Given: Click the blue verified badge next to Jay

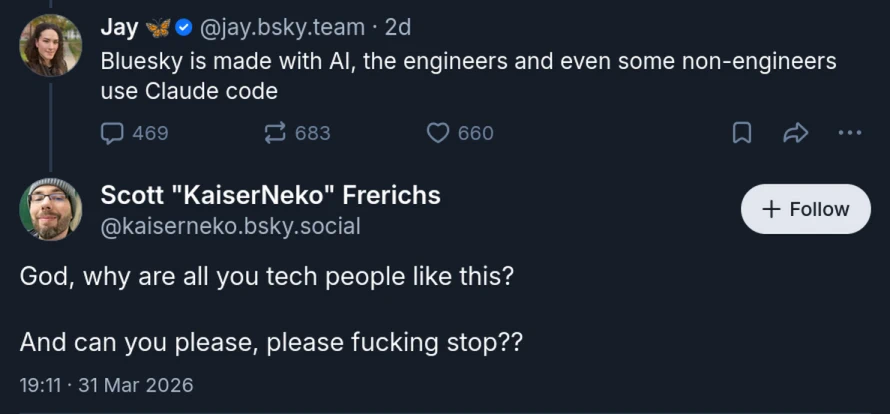Looking at the screenshot, I should (x=184, y=27).
